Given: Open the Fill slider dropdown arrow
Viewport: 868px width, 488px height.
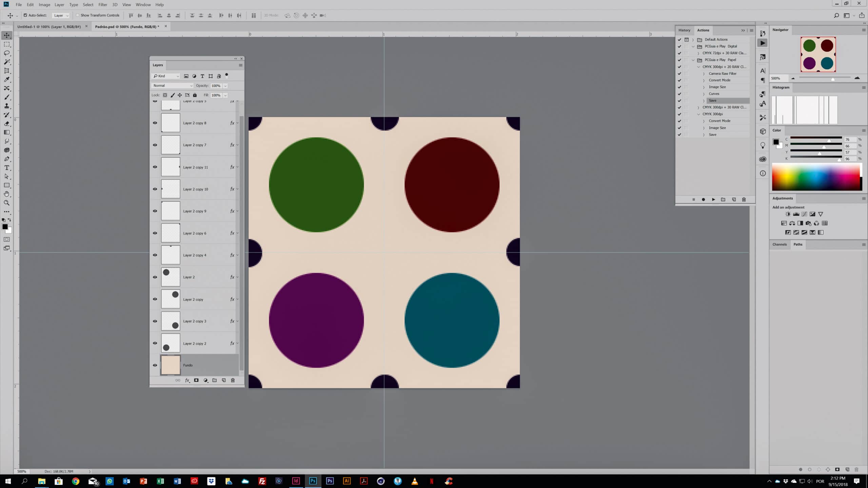Looking at the screenshot, I should tap(225, 95).
